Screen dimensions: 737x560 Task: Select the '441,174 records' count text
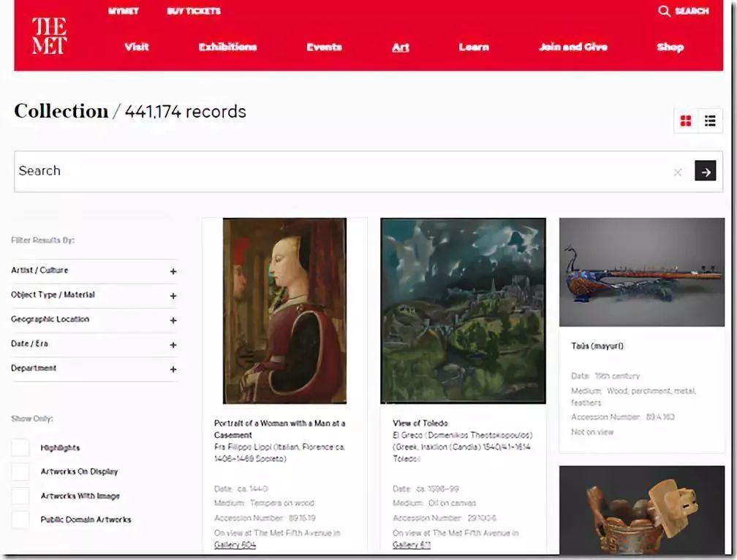click(x=185, y=111)
